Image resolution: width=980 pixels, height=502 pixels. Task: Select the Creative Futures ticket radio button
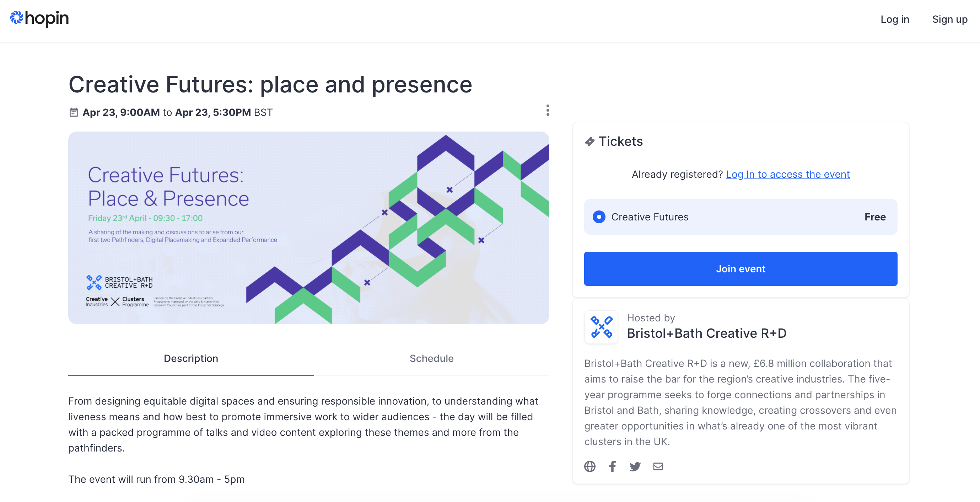click(599, 217)
